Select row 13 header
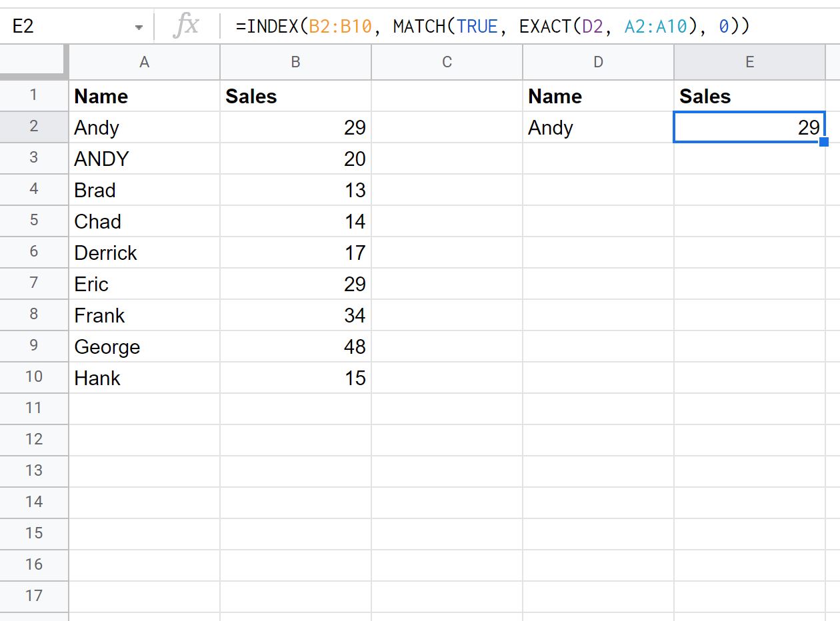The height and width of the screenshot is (621, 840). [x=34, y=471]
